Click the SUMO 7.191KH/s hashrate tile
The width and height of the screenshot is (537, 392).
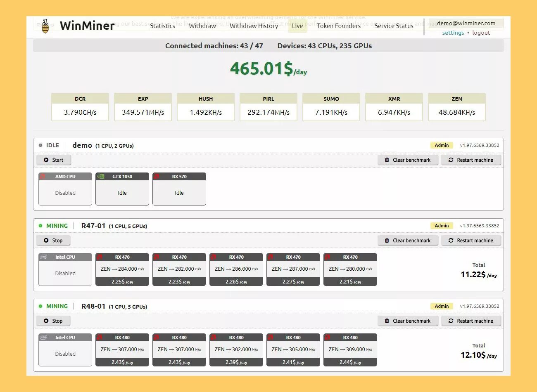[331, 107]
